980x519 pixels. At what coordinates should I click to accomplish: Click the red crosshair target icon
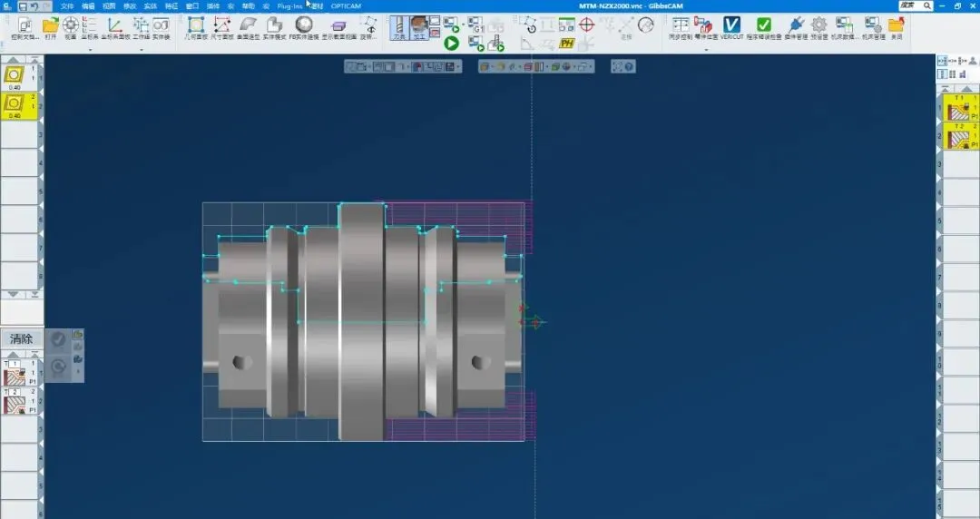(x=586, y=24)
